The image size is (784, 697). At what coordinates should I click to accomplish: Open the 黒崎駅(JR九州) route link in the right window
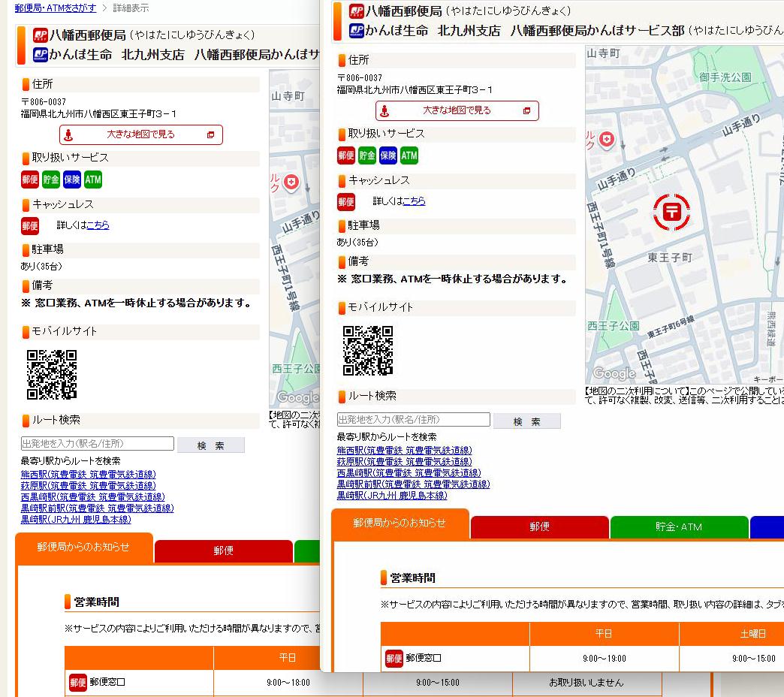tap(391, 496)
